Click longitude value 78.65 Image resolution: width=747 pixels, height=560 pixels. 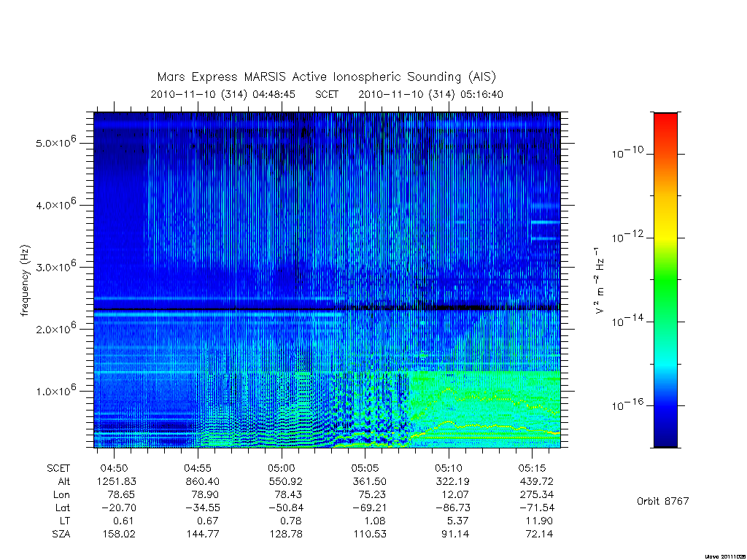(x=122, y=494)
